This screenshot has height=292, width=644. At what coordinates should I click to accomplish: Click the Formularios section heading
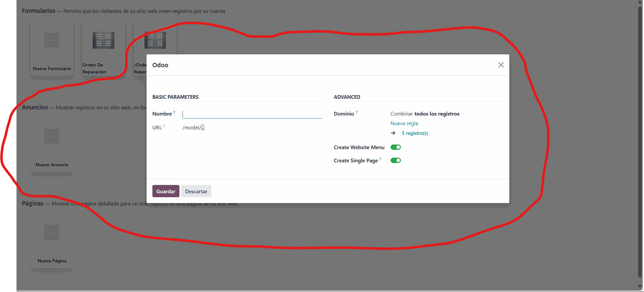39,11
